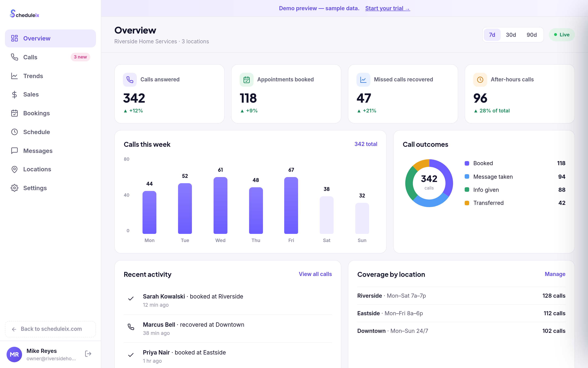
Task: Click the Thursday bar showing 48
Action: tap(256, 211)
